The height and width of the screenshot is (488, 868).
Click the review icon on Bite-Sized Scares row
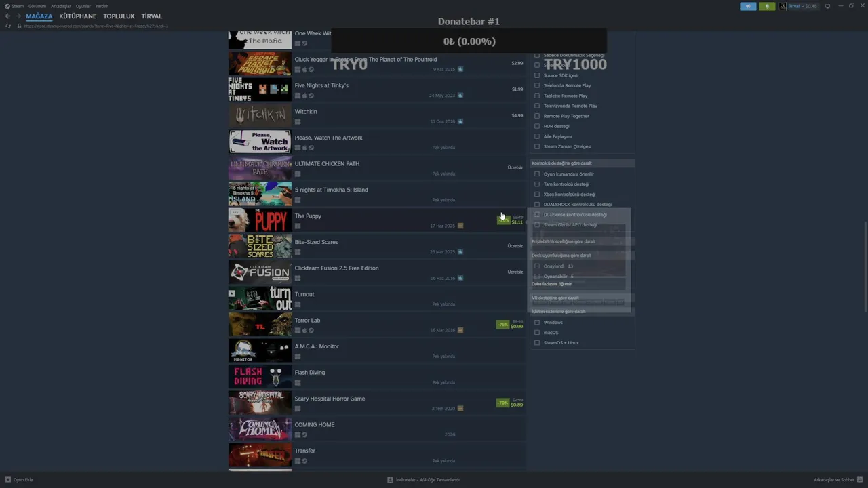click(460, 252)
